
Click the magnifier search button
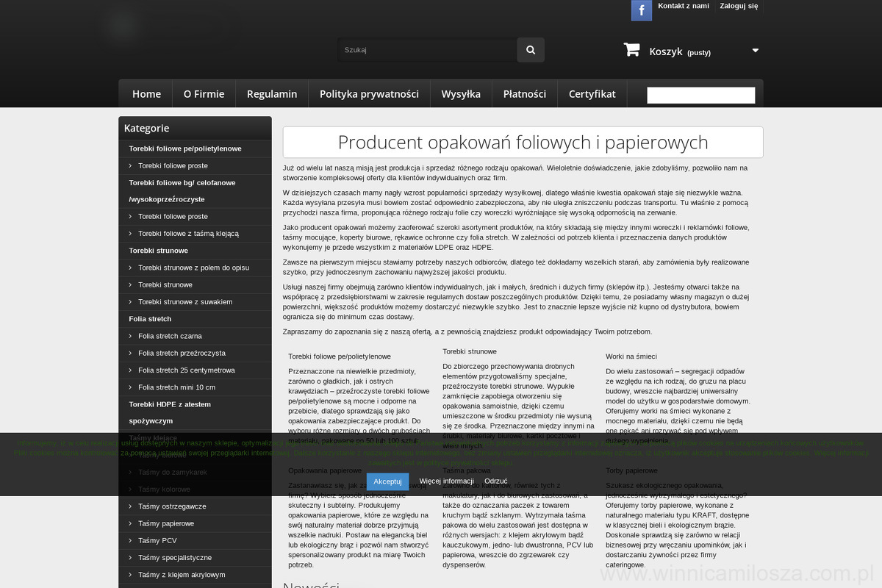coord(531,50)
